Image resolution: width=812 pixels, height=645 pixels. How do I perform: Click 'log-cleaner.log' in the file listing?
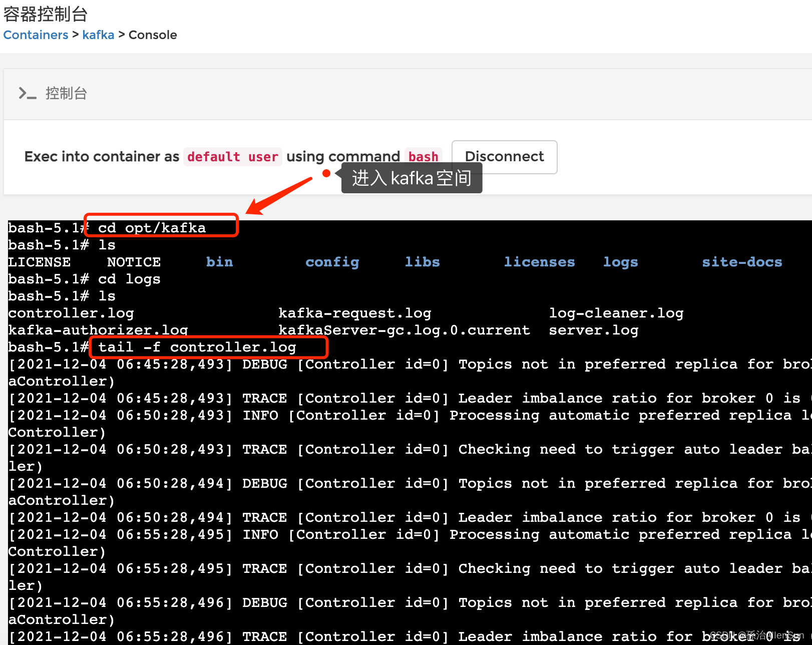click(616, 313)
